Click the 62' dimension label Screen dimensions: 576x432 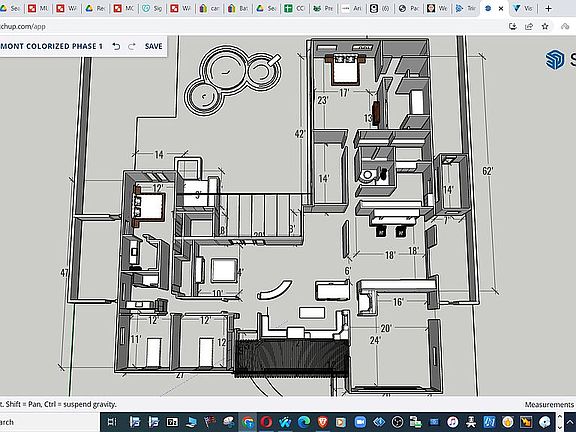pyautogui.click(x=487, y=171)
